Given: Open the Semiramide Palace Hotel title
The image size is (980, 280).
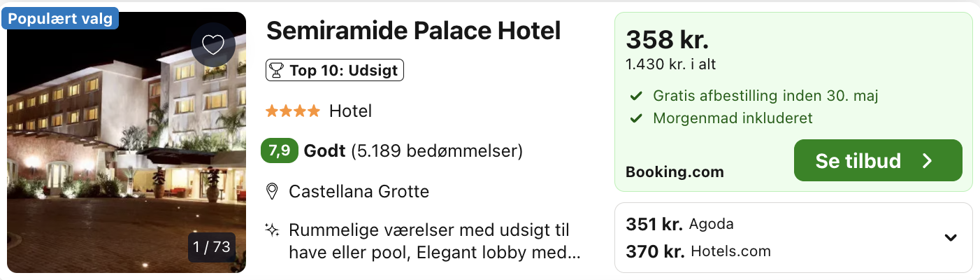Looking at the screenshot, I should coord(413,30).
